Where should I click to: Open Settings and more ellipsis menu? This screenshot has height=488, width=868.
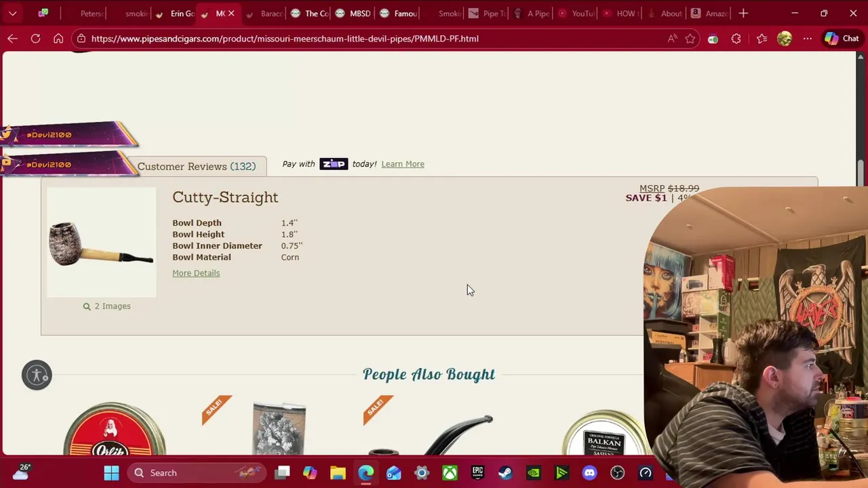coord(807,39)
